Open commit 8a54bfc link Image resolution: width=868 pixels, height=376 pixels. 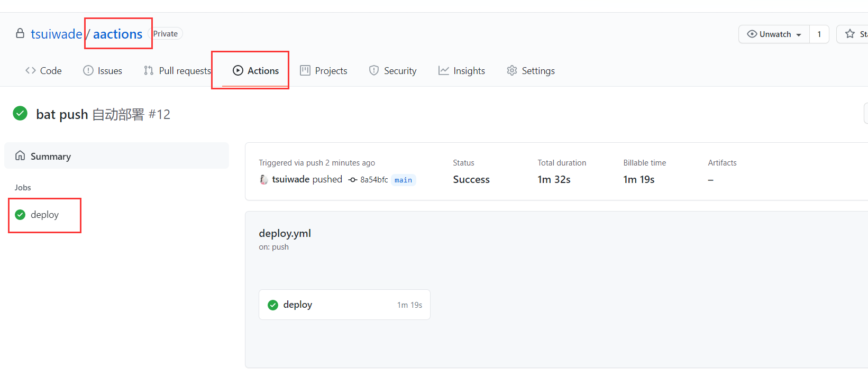tap(374, 180)
